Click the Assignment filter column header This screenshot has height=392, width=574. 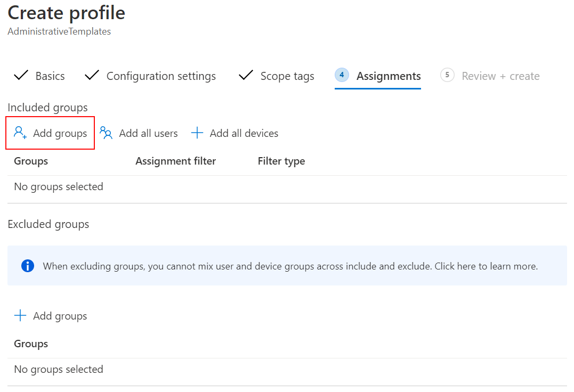pos(176,161)
